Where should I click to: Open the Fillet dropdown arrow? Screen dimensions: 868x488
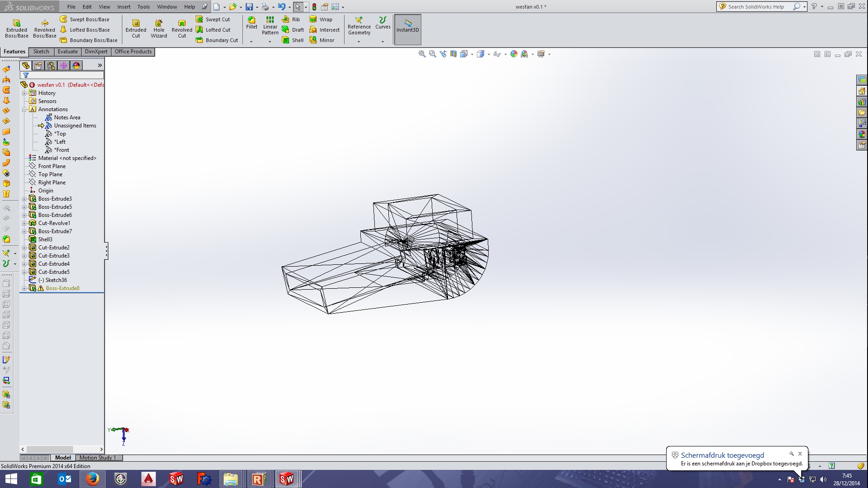tap(252, 42)
